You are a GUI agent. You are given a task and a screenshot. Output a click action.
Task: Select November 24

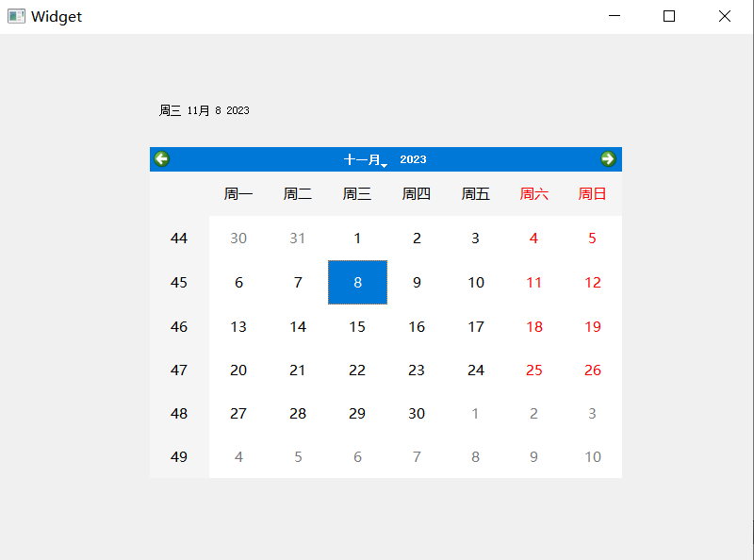476,370
